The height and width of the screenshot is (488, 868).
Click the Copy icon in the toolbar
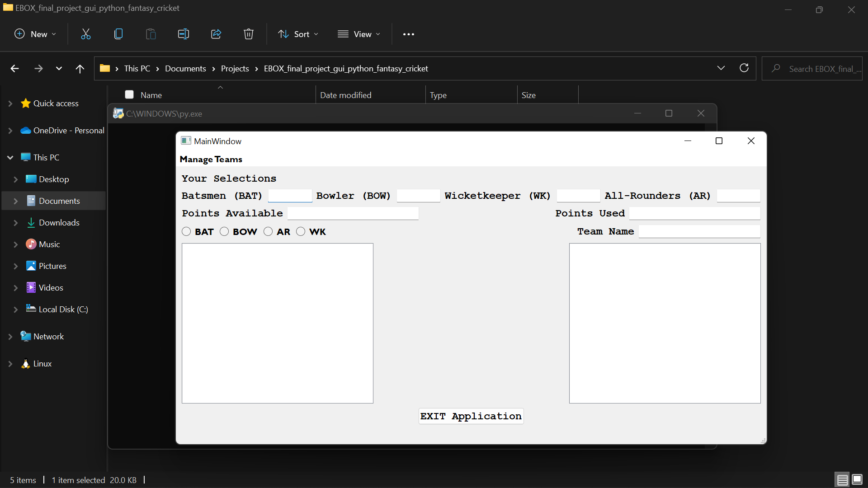[x=118, y=34]
